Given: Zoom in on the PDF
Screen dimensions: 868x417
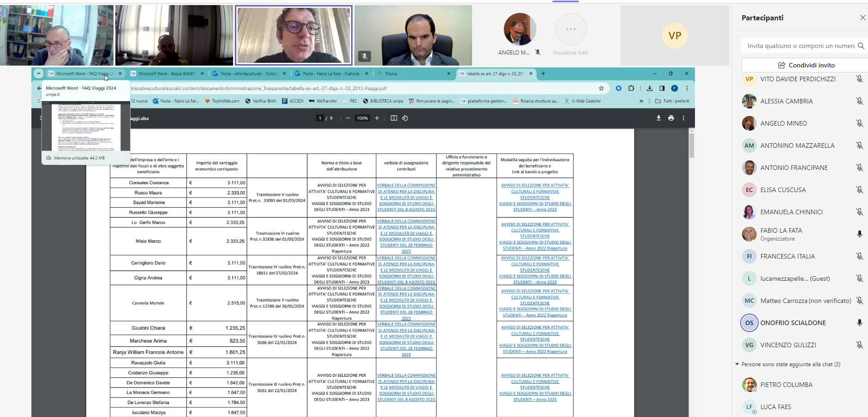Looking at the screenshot, I should [377, 118].
